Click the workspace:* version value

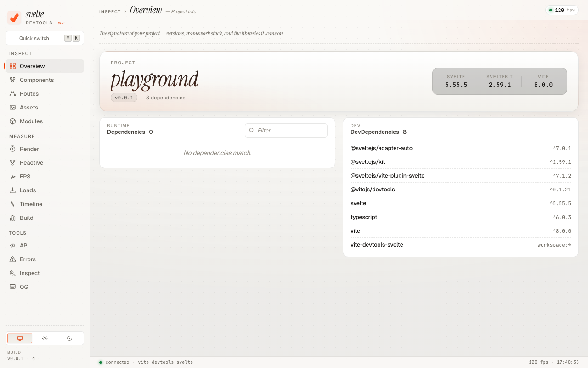(554, 245)
